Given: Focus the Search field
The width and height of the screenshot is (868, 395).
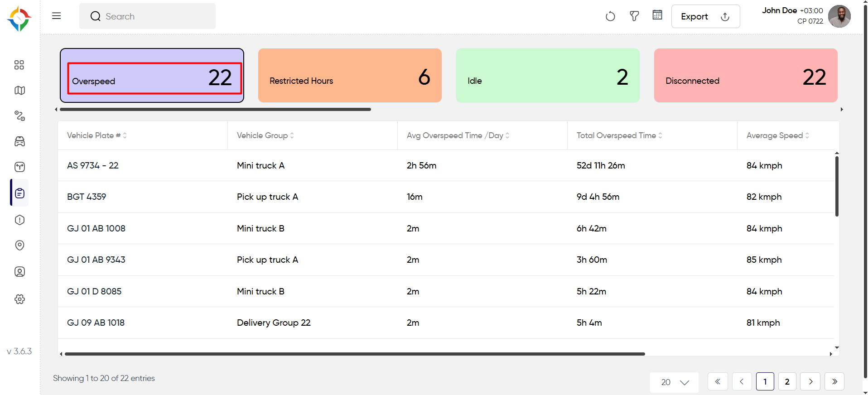Looking at the screenshot, I should tap(147, 16).
